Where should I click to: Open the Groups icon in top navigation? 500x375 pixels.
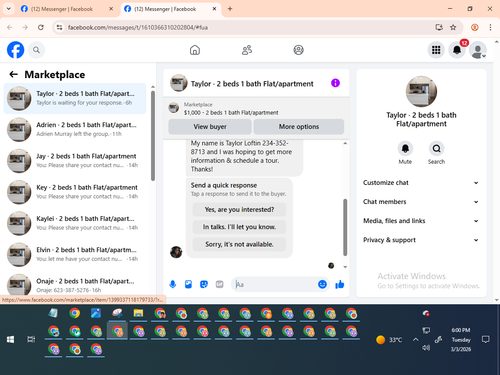point(298,50)
